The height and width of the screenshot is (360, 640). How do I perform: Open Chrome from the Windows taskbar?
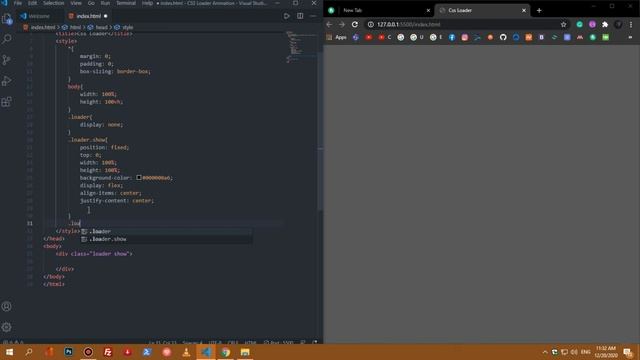point(225,352)
